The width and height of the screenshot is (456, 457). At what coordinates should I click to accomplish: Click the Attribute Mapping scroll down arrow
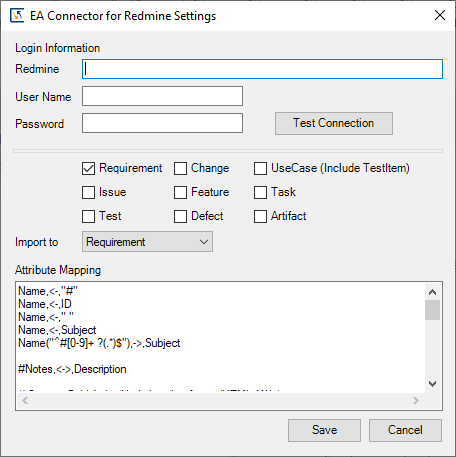coord(432,384)
